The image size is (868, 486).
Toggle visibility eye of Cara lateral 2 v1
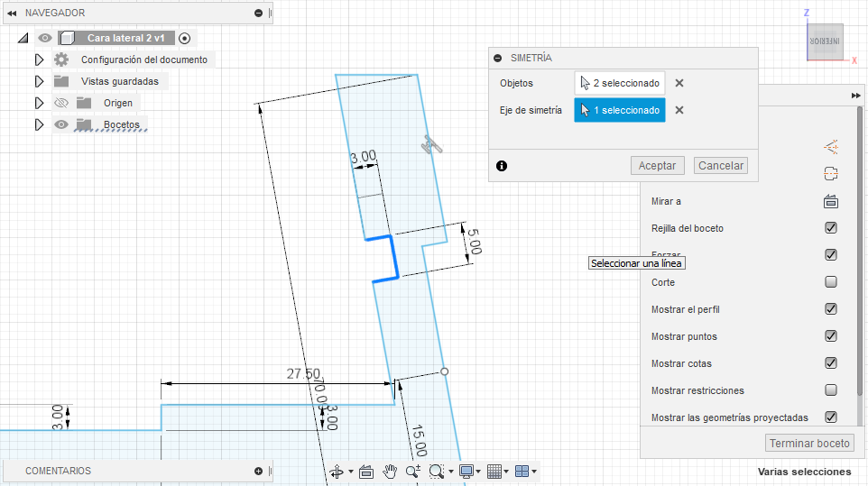[45, 38]
